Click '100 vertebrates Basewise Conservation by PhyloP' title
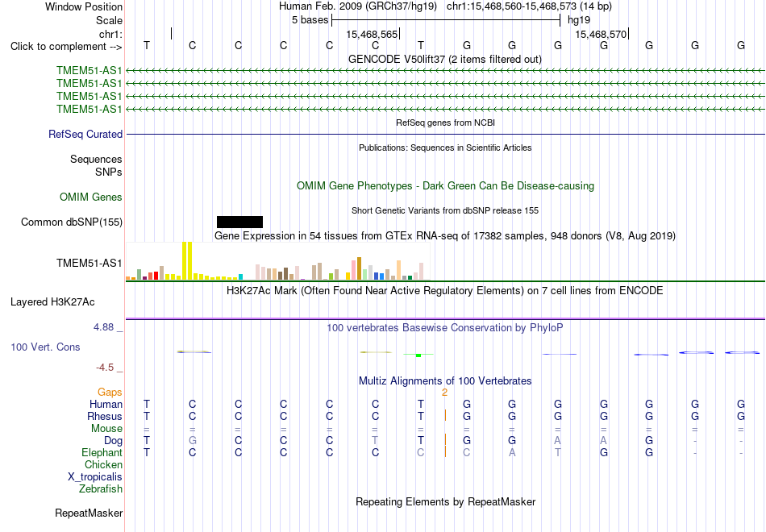Viewport: 766px width, 532px height. click(x=445, y=328)
